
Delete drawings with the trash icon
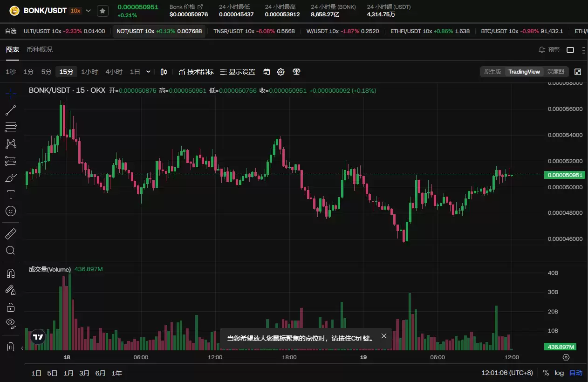(x=11, y=347)
